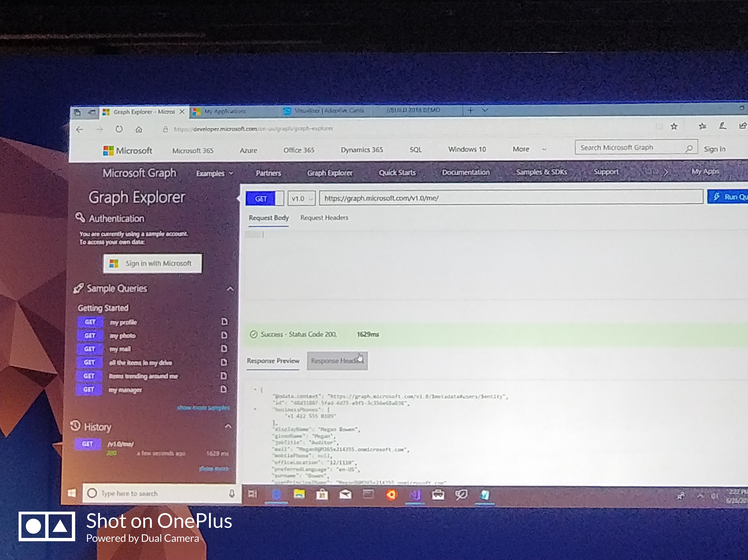
Task: Click the Windows Start button
Action: click(x=72, y=493)
